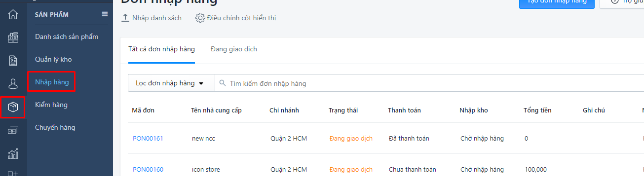Expand the Lọc đơn nhập hàng dropdown
644x183 pixels.
[x=171, y=83]
